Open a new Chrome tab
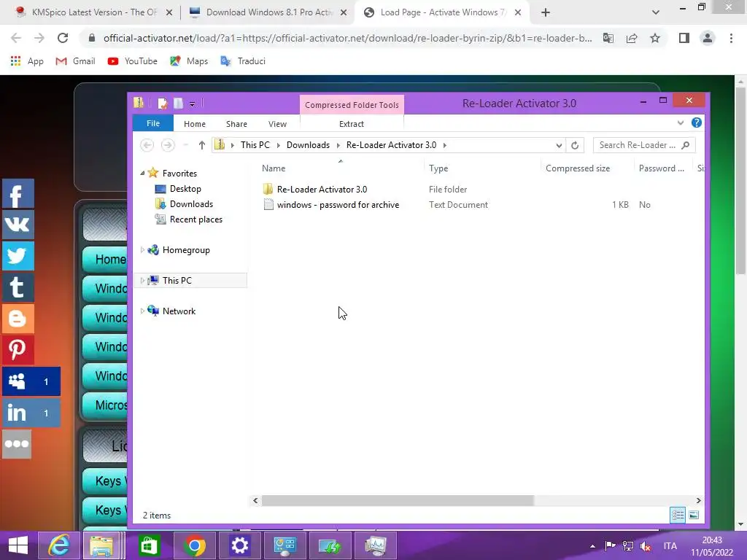Screen dimensions: 747x560 pos(546,12)
